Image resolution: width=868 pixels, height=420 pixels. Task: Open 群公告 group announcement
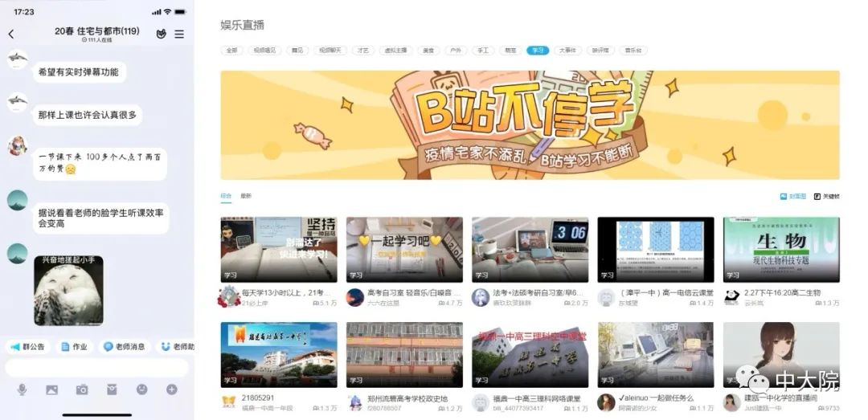coord(28,347)
